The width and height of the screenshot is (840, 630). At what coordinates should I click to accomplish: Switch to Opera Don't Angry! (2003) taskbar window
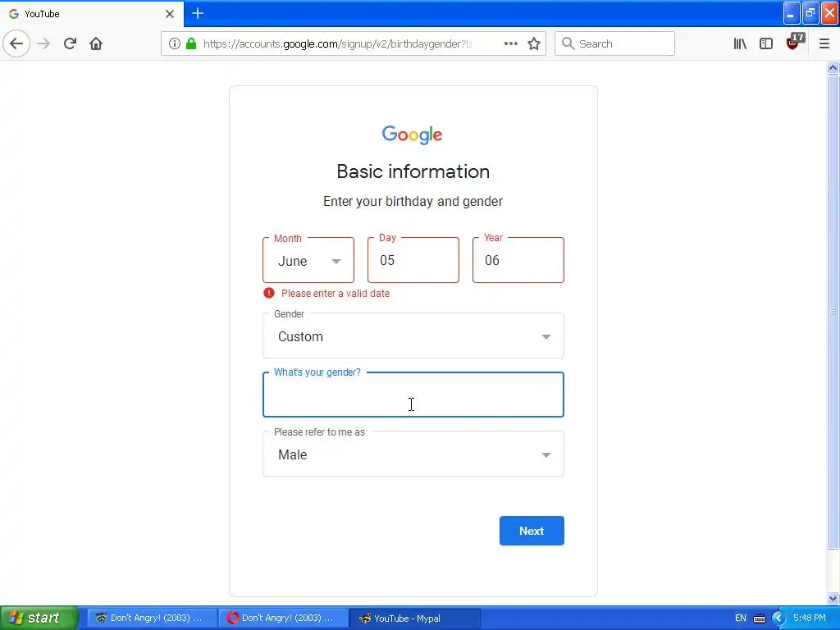[x=283, y=619]
